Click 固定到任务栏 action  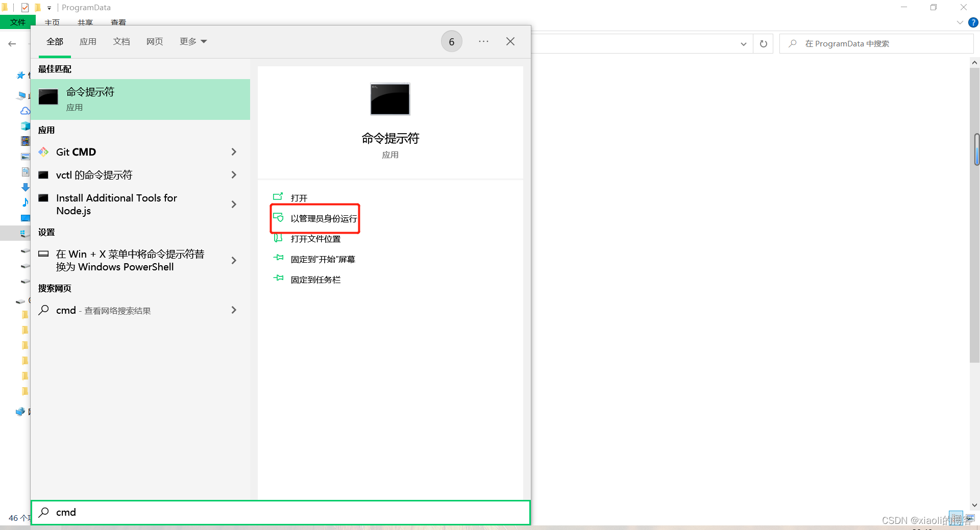pos(315,280)
